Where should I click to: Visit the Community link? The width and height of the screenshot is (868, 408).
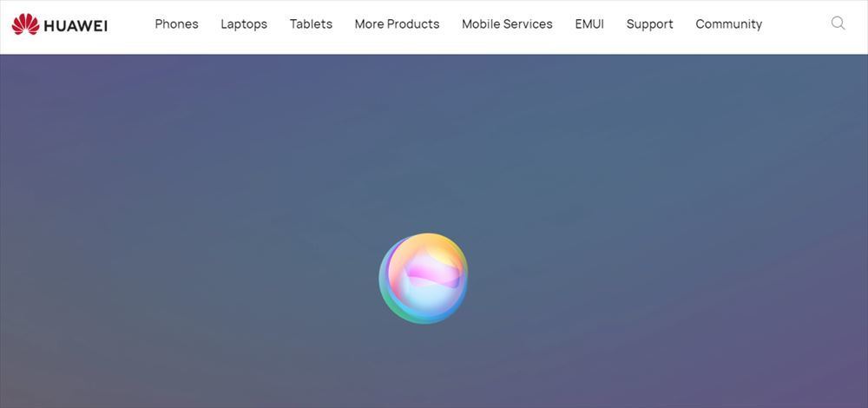(729, 23)
